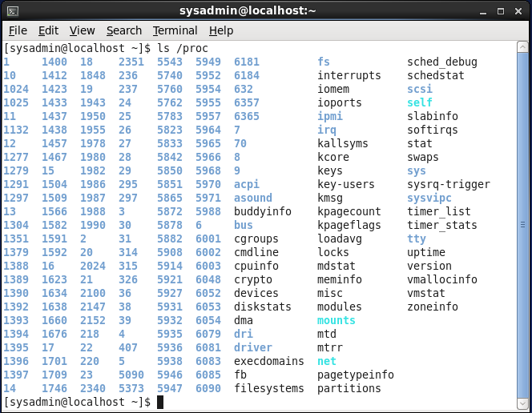Click the 'kcore' entry
532x413 pixels.
pos(332,157)
